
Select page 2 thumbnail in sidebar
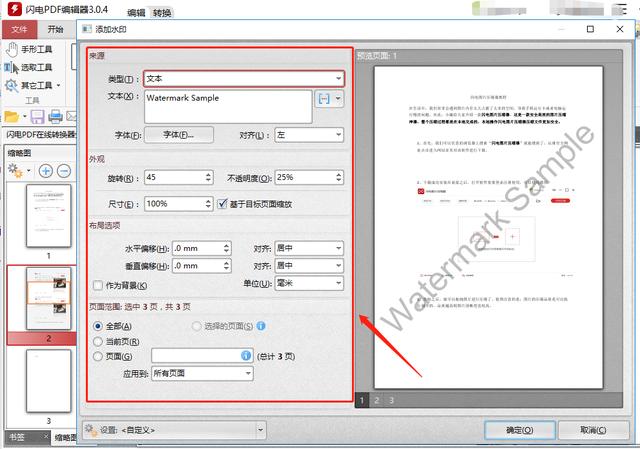coord(49,298)
